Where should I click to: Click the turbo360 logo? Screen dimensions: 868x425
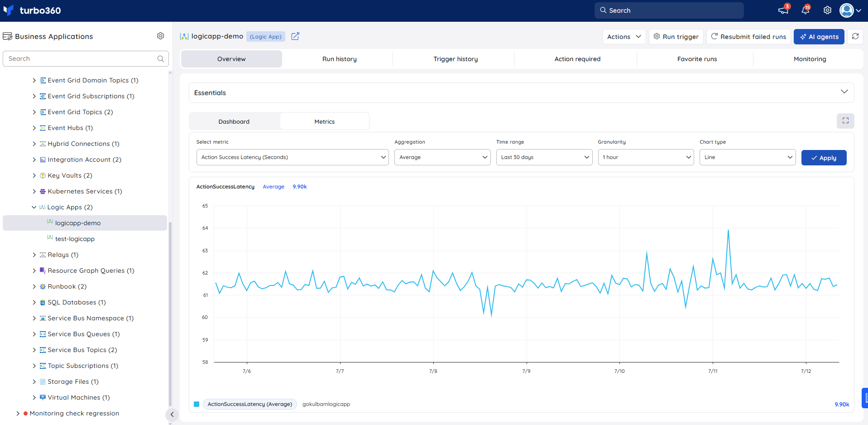(32, 10)
